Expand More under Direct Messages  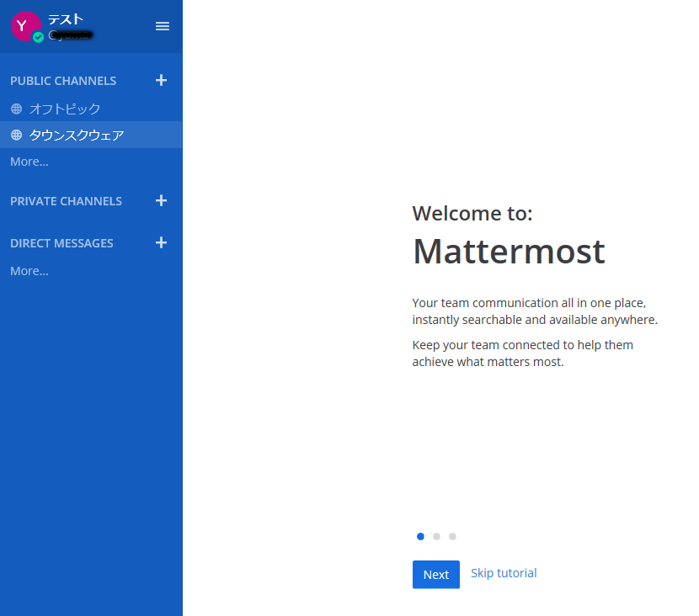click(x=29, y=271)
